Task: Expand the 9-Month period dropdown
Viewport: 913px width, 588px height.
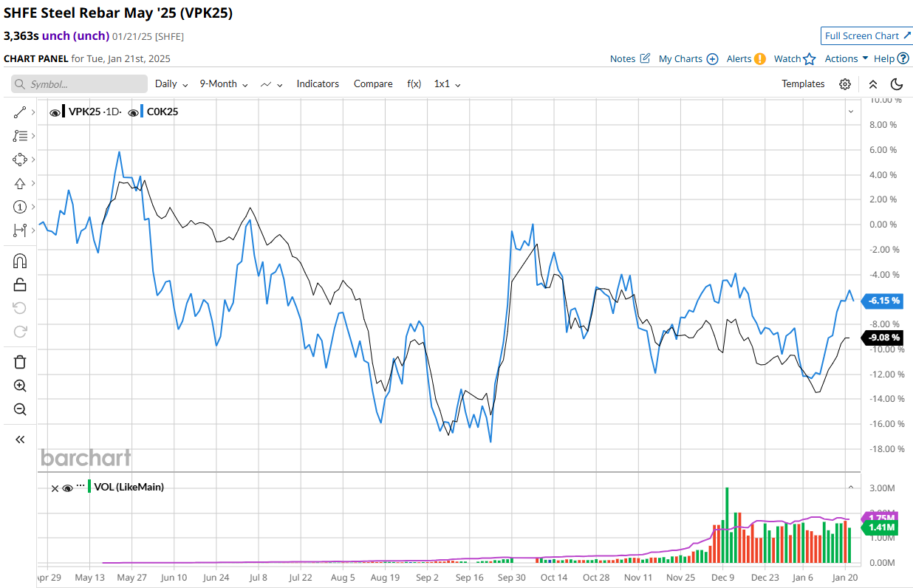Action: point(223,84)
